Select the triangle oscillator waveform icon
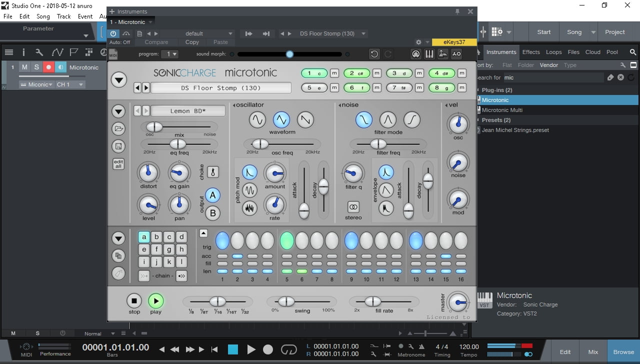Screen dimensions: 640x364 (281, 119)
